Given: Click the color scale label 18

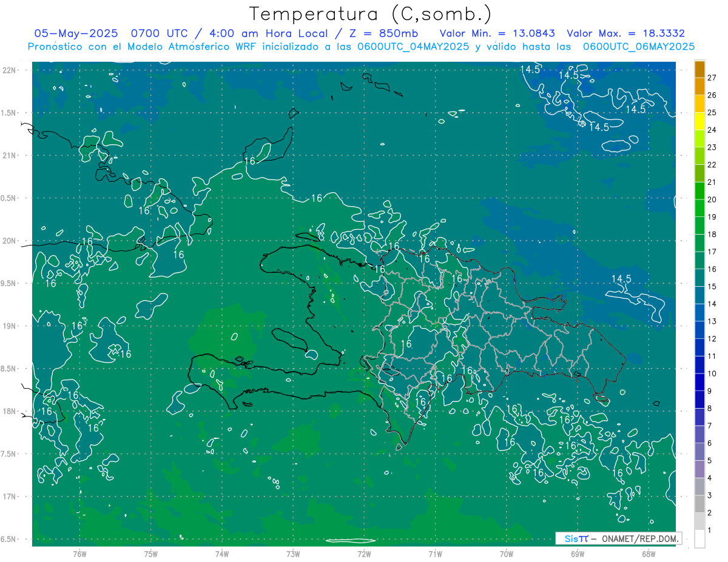Looking at the screenshot, I should (712, 234).
